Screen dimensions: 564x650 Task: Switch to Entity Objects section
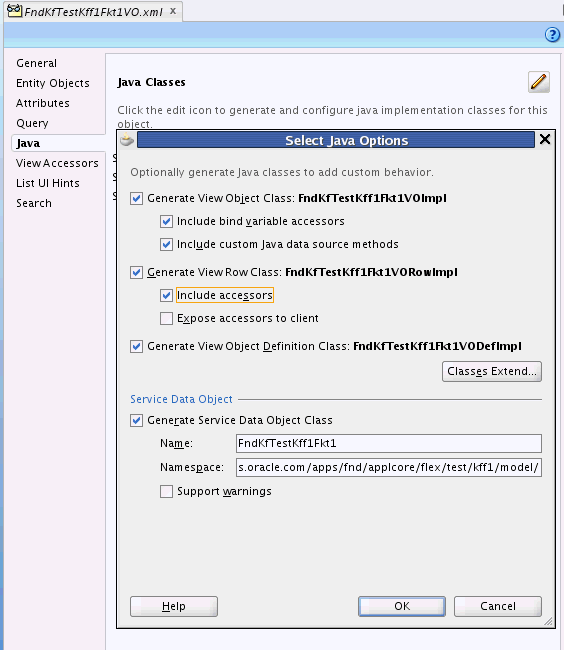[53, 83]
